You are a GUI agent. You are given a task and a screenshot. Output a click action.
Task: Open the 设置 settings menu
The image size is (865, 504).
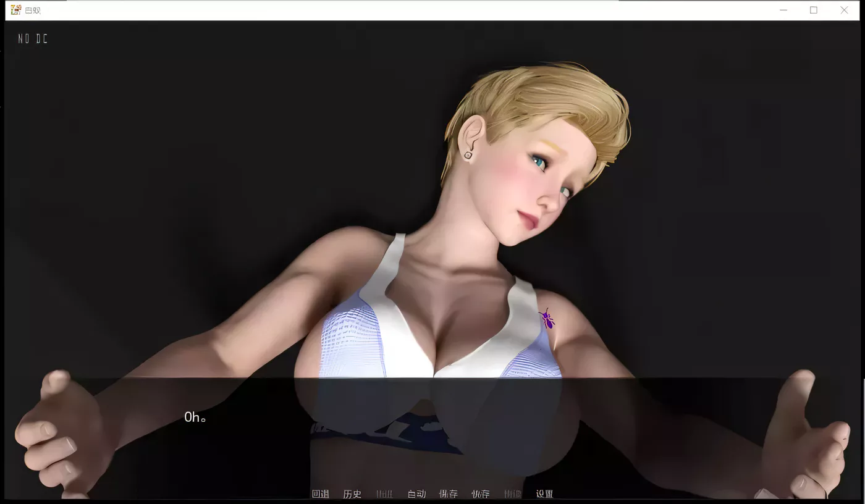coord(544,493)
